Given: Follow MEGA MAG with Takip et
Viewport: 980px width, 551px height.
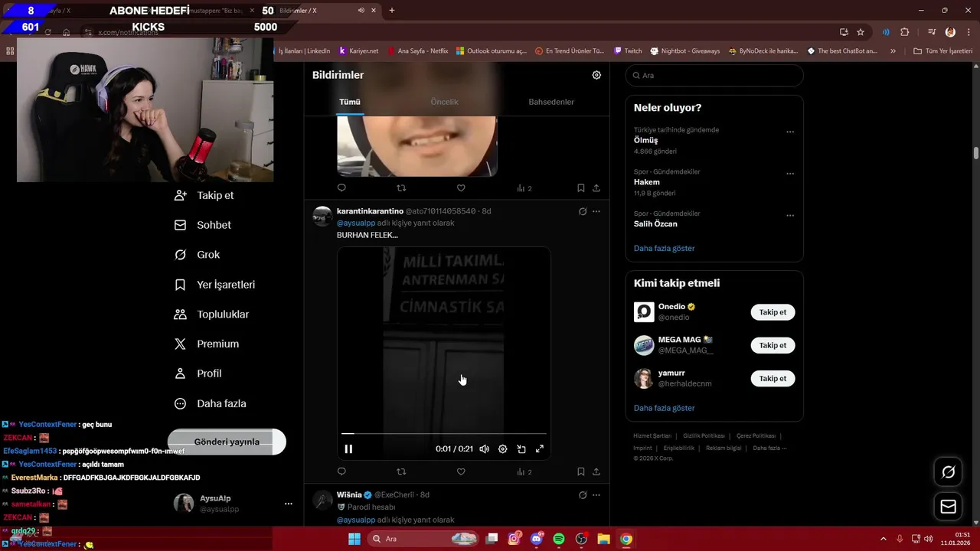Looking at the screenshot, I should [x=773, y=345].
